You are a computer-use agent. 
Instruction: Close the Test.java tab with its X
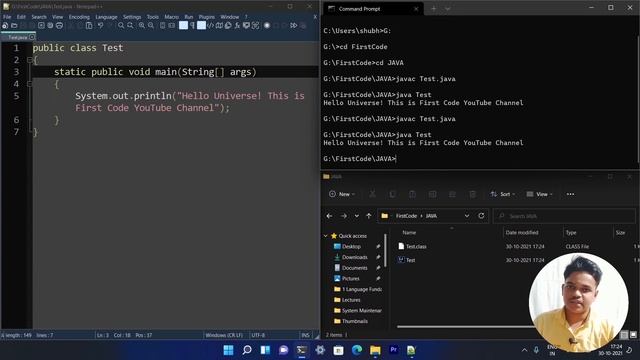(x=32, y=37)
